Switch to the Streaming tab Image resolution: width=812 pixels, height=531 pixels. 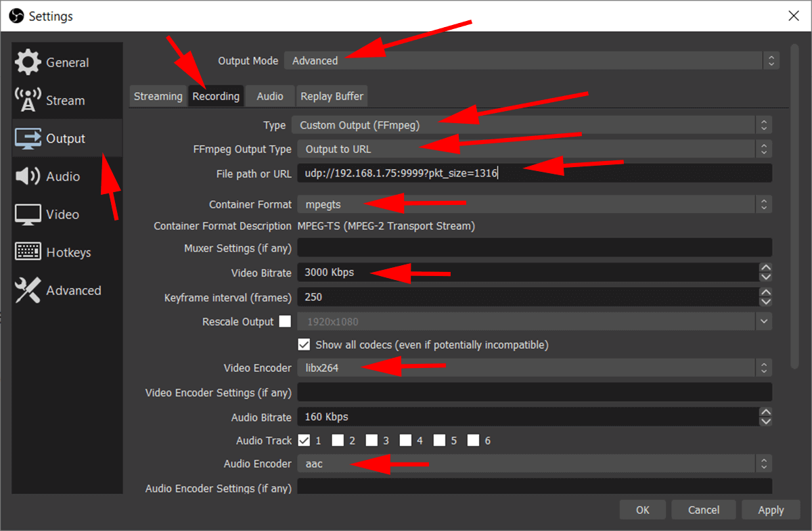158,96
